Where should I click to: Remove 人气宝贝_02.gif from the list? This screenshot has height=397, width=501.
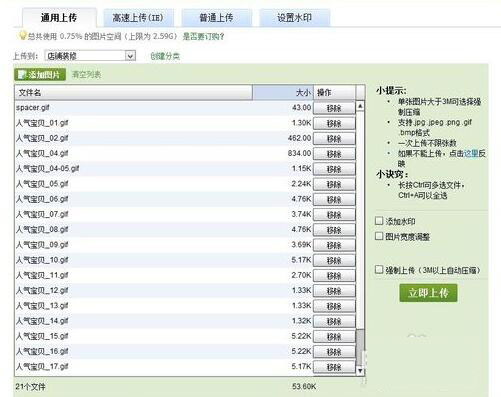[334, 139]
